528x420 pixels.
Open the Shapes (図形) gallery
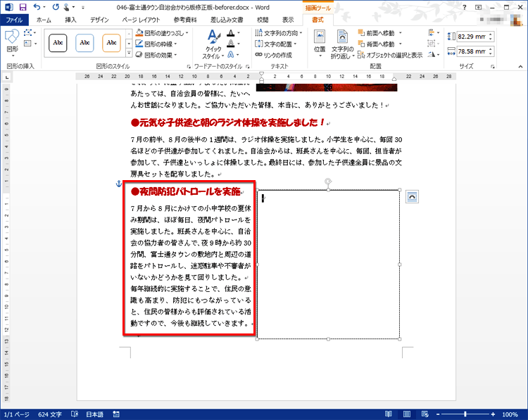tap(13, 43)
